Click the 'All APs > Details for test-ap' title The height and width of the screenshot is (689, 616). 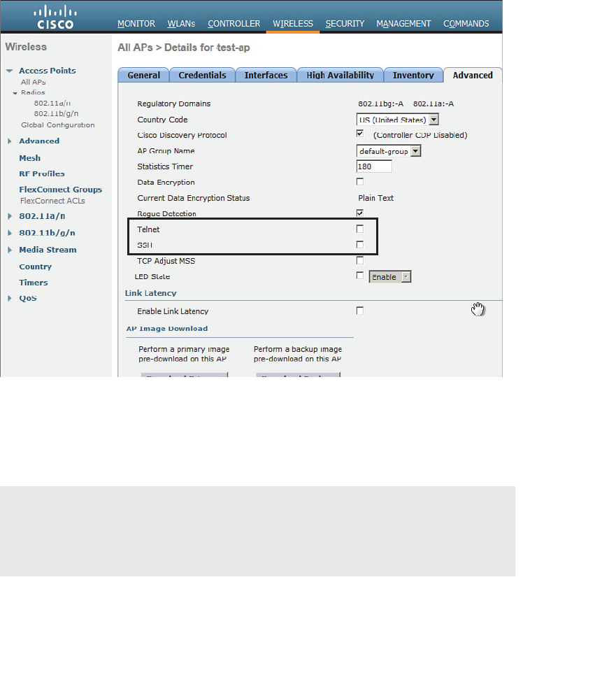click(184, 48)
